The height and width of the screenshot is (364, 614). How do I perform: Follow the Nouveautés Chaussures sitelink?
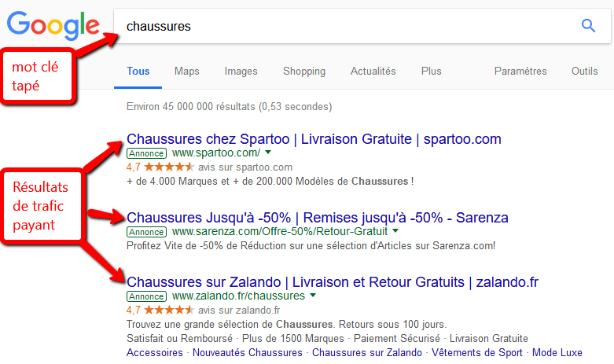tap(248, 353)
